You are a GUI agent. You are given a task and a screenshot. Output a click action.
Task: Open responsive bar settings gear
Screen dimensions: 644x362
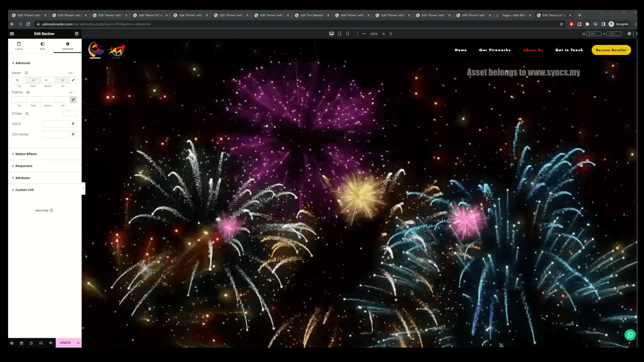(x=629, y=34)
